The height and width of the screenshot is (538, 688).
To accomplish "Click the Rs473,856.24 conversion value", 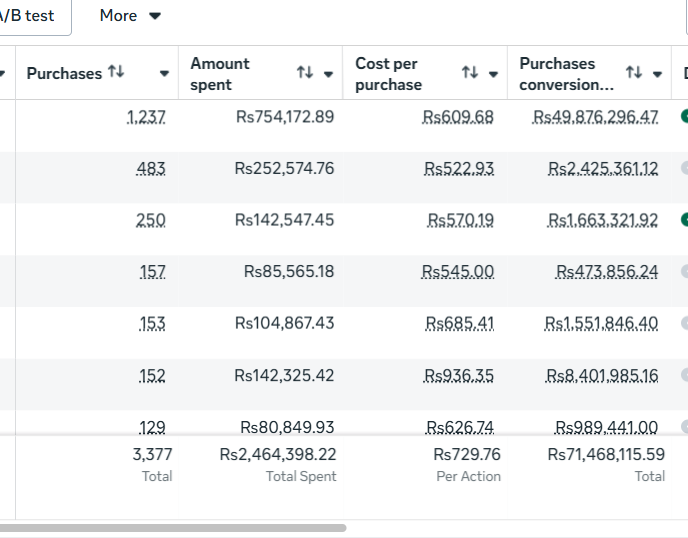I will pyautogui.click(x=607, y=272).
